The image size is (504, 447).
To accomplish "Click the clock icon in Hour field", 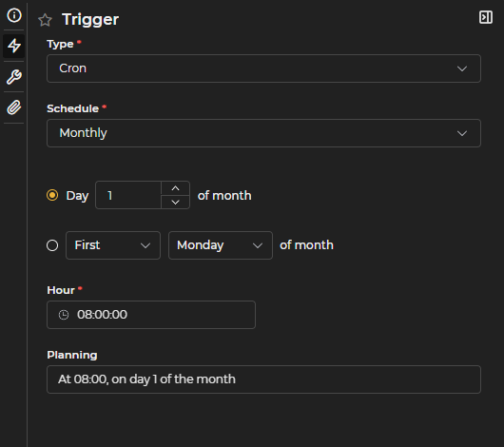I will point(64,315).
